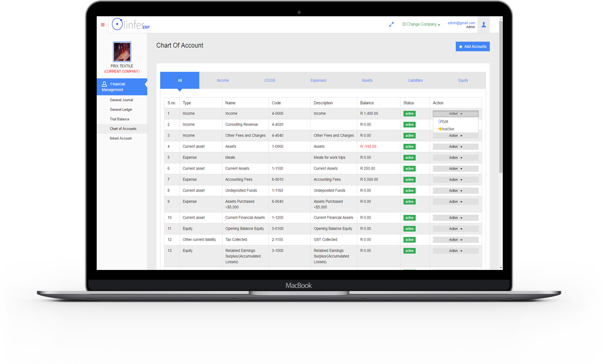Open Action dropdown for Accounting Fees row
603x364 pixels.
tap(456, 179)
